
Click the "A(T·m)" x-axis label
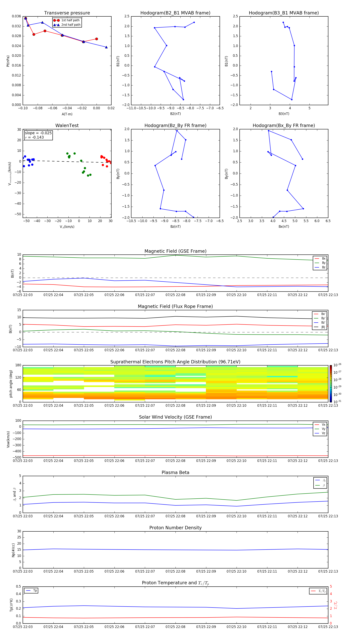pos(67,114)
